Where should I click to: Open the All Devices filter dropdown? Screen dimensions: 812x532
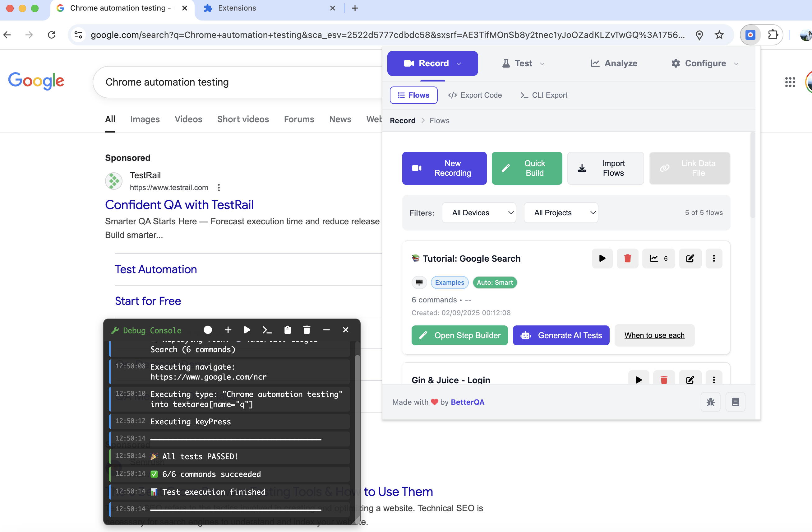(479, 213)
